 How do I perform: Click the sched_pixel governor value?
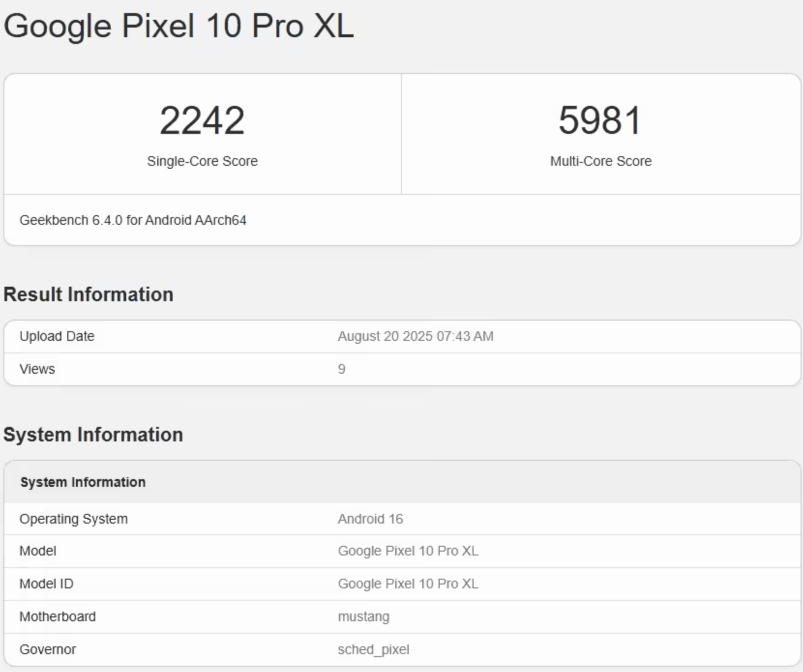(373, 649)
